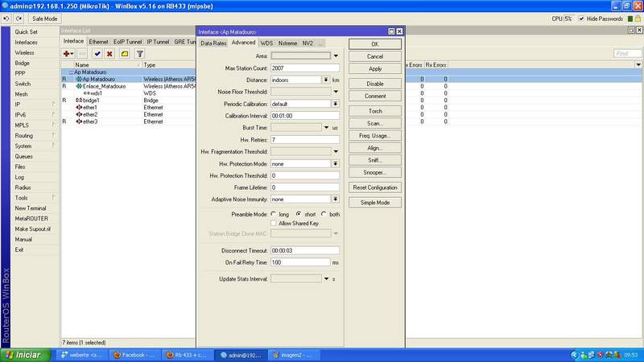Click the Cancel button

pos(375,56)
